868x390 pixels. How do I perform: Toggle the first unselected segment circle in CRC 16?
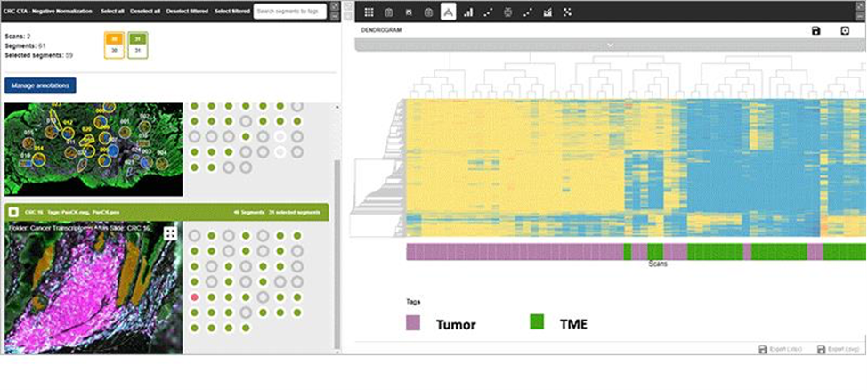[194, 236]
